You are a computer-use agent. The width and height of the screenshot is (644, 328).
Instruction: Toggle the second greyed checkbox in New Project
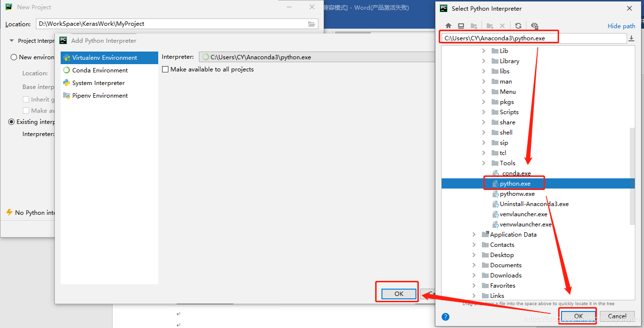click(26, 111)
